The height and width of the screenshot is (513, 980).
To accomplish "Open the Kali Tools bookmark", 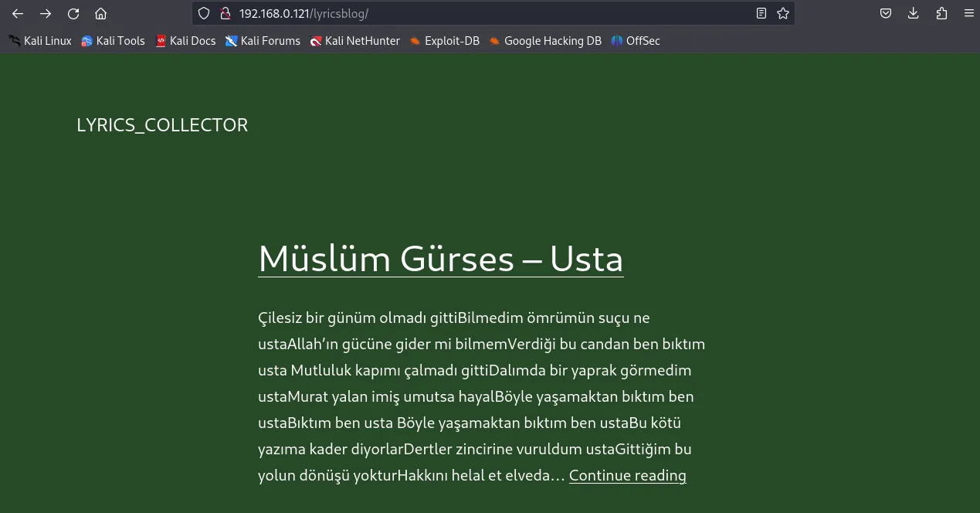I will click(113, 41).
